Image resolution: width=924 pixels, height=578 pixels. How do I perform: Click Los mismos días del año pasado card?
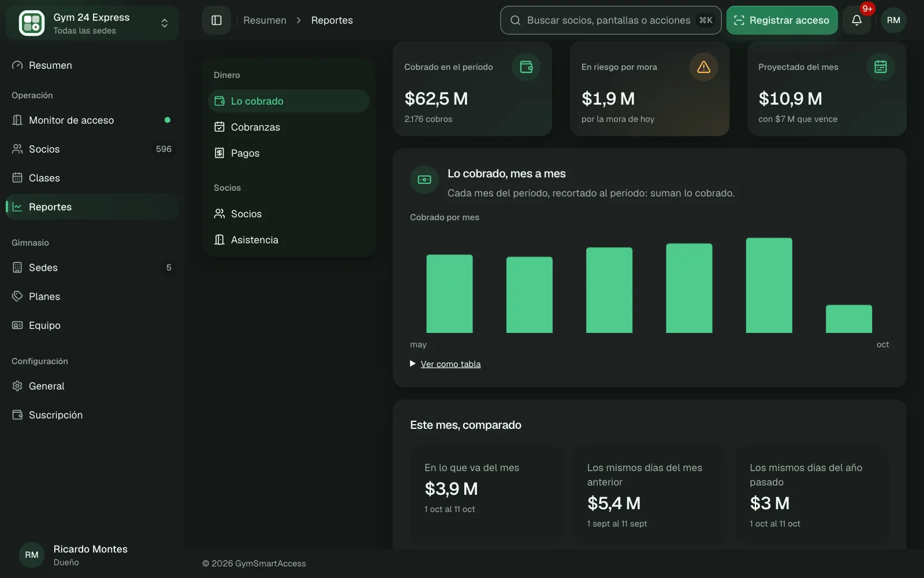(812, 494)
